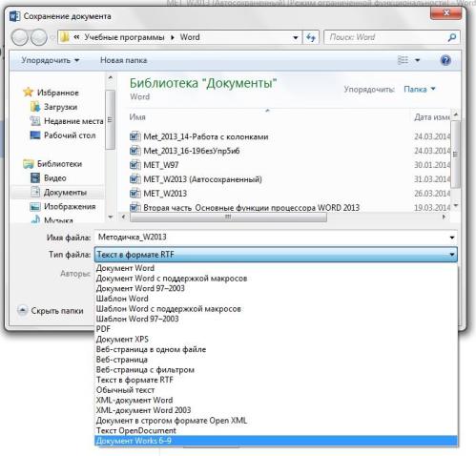The height and width of the screenshot is (456, 476).
Task: Open the address bar history dropdown arrow
Action: click(x=296, y=37)
